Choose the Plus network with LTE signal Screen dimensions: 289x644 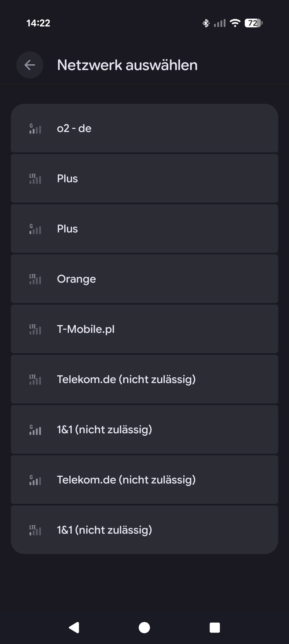(x=144, y=179)
